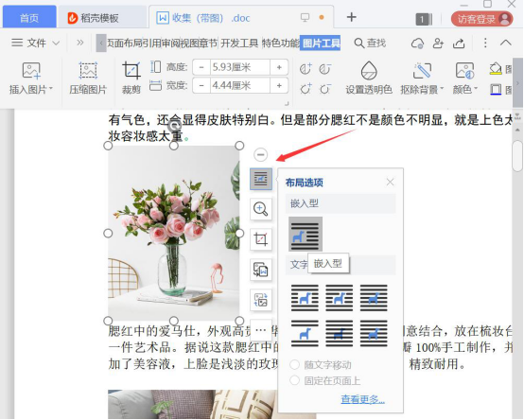Screen dimensions: 524x420
Task: Click the 访客登录 login button
Action: point(481,19)
